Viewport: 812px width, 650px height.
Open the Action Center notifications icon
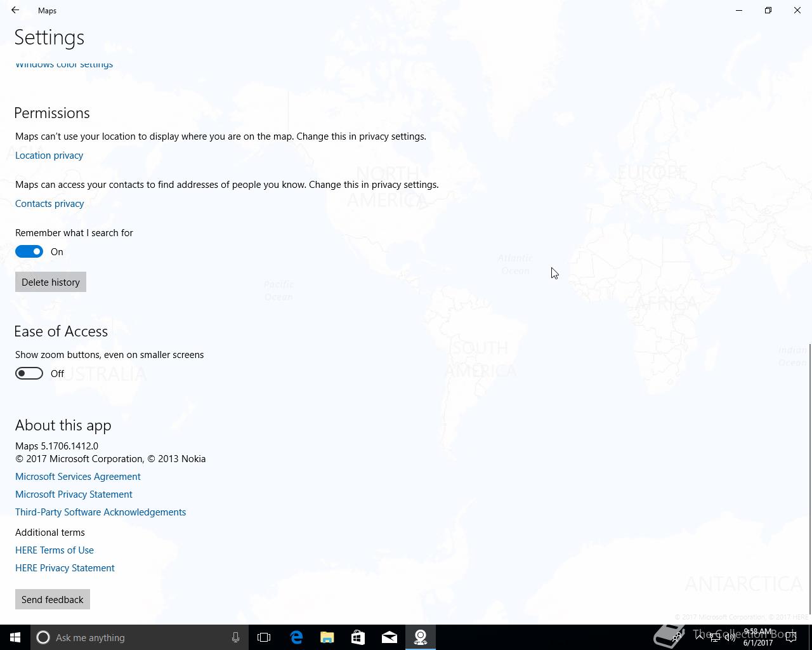click(x=791, y=637)
